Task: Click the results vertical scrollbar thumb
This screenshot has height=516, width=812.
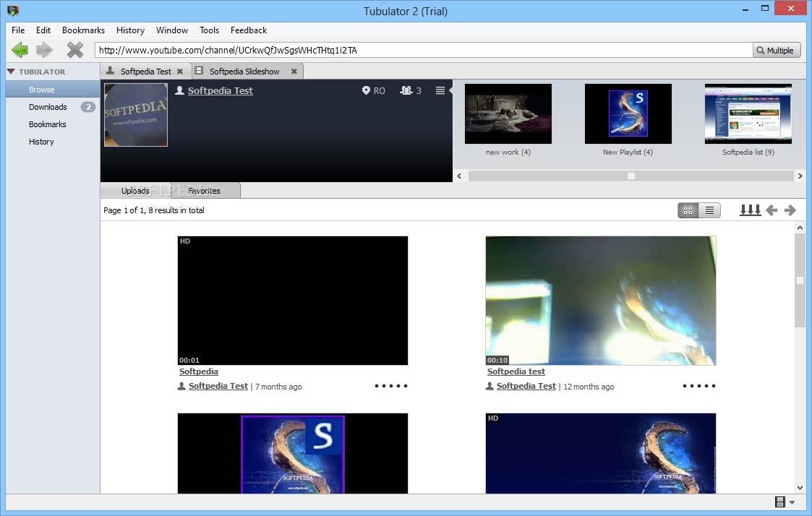Action: (x=800, y=280)
